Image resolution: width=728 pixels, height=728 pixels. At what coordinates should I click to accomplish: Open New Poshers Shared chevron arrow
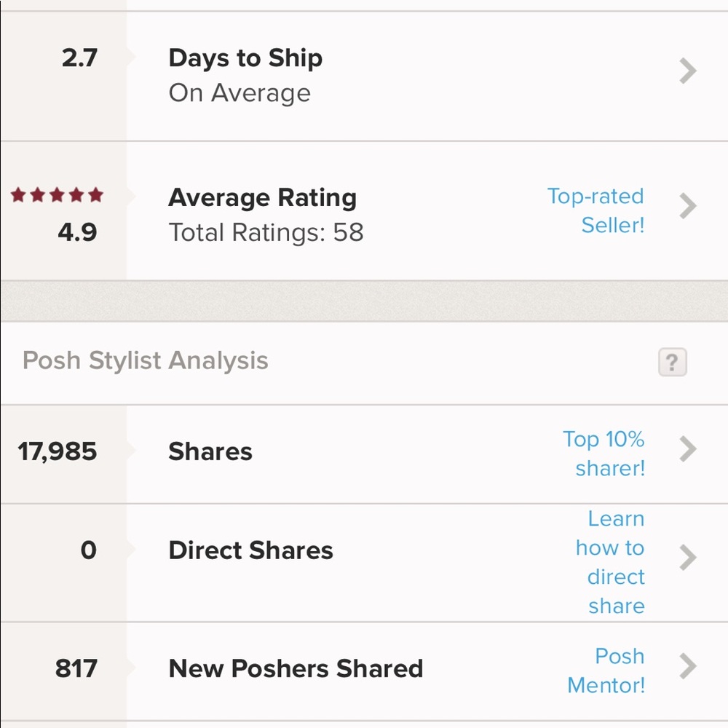688,666
